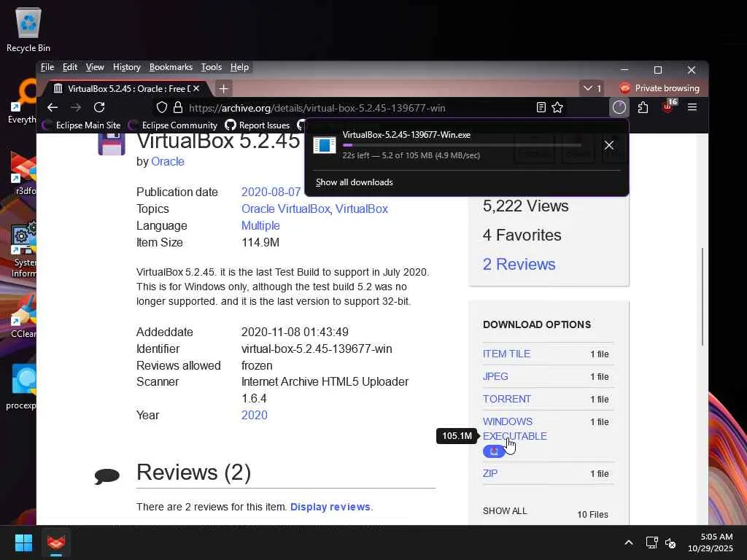Download the ZIP option
Image resolution: width=747 pixels, height=560 pixels.
click(489, 473)
